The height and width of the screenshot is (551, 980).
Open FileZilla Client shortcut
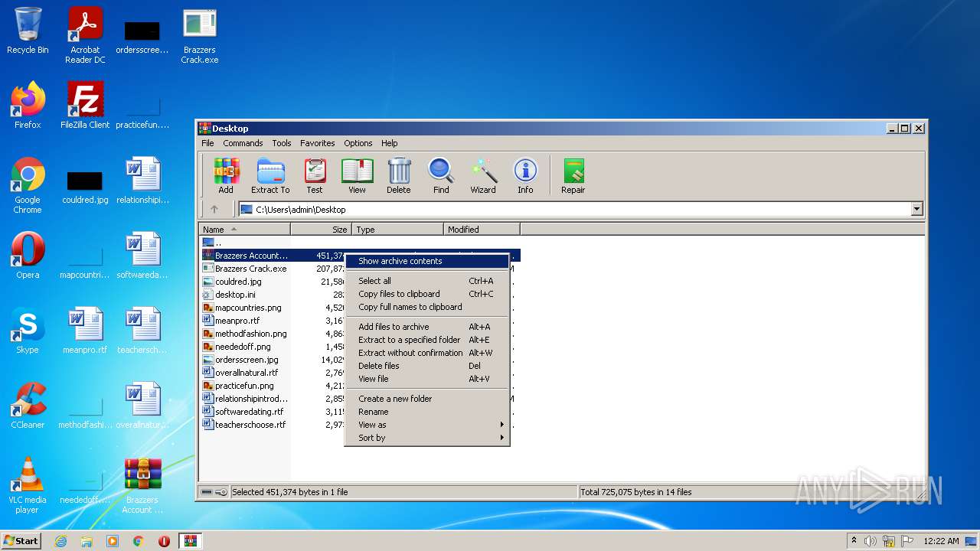(85, 106)
